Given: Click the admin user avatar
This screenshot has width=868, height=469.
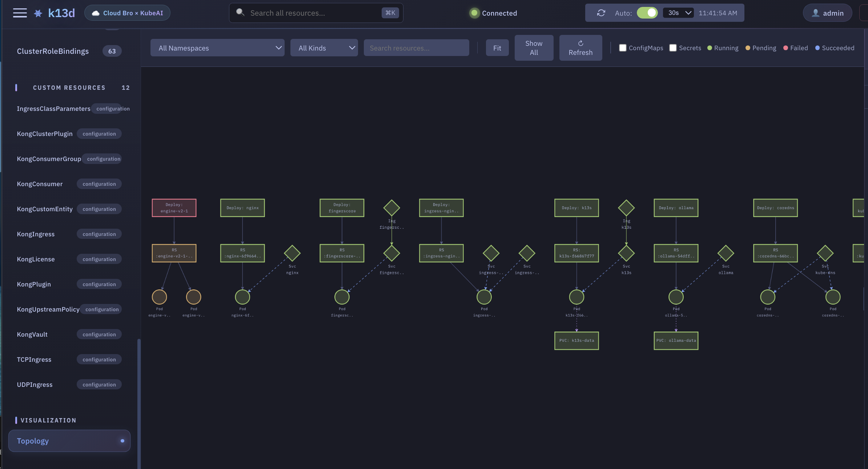Looking at the screenshot, I should point(815,13).
